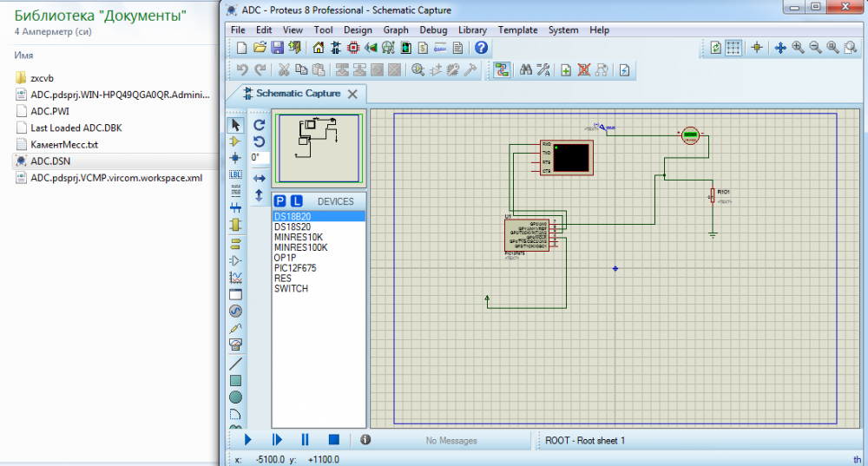Click the Search and tag binoculars icon
This screenshot has height=466, width=868.
[525, 70]
